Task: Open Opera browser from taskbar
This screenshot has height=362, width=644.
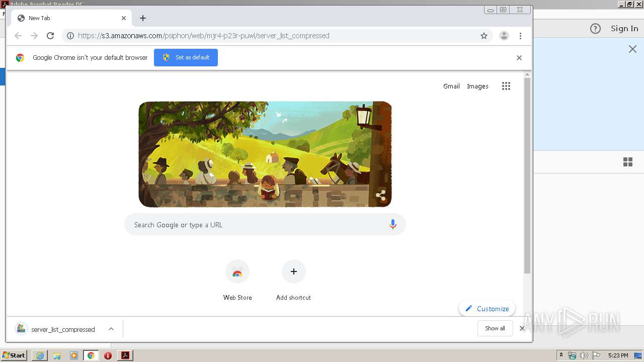Action: click(108, 355)
